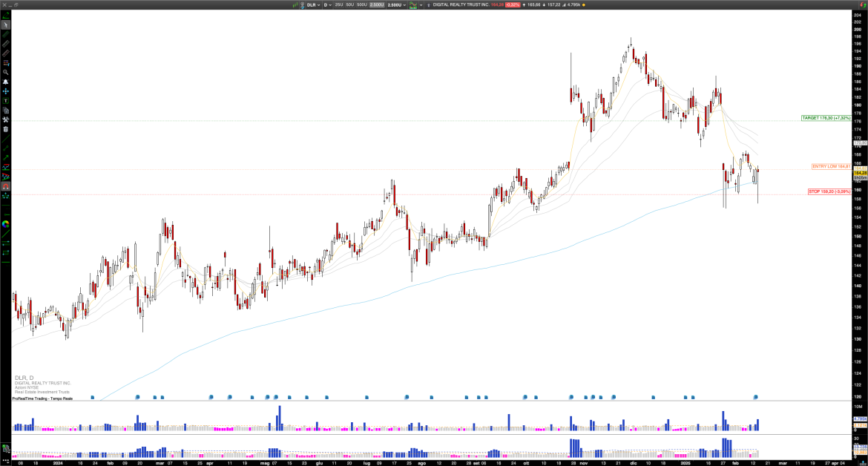Screen dimensions: 868x466
Task: Open the daily timeframe D dropdown
Action: tap(326, 4)
